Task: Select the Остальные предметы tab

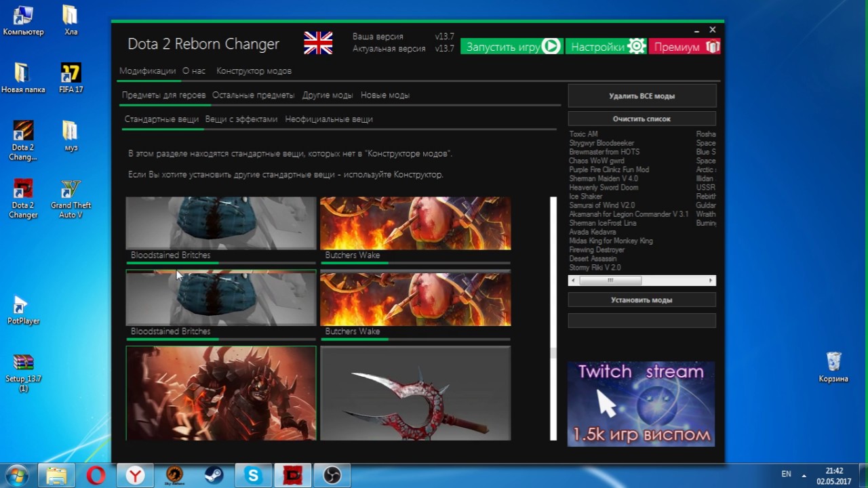Action: (253, 96)
